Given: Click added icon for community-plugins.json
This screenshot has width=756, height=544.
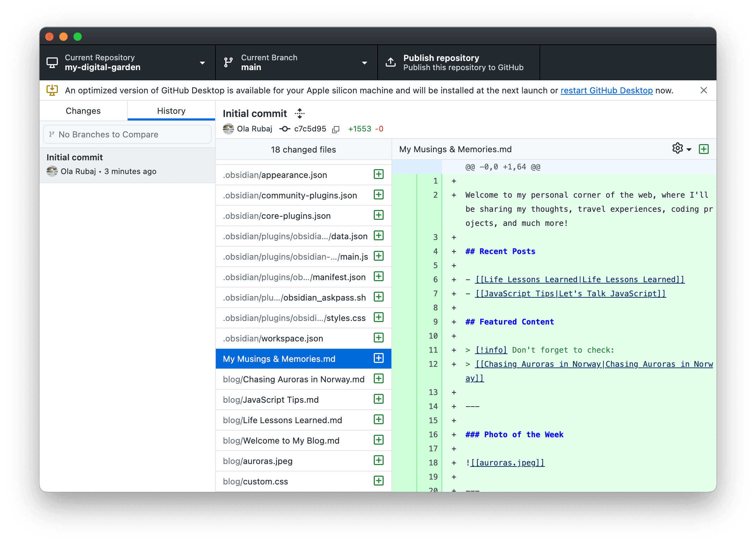Looking at the screenshot, I should click(379, 194).
